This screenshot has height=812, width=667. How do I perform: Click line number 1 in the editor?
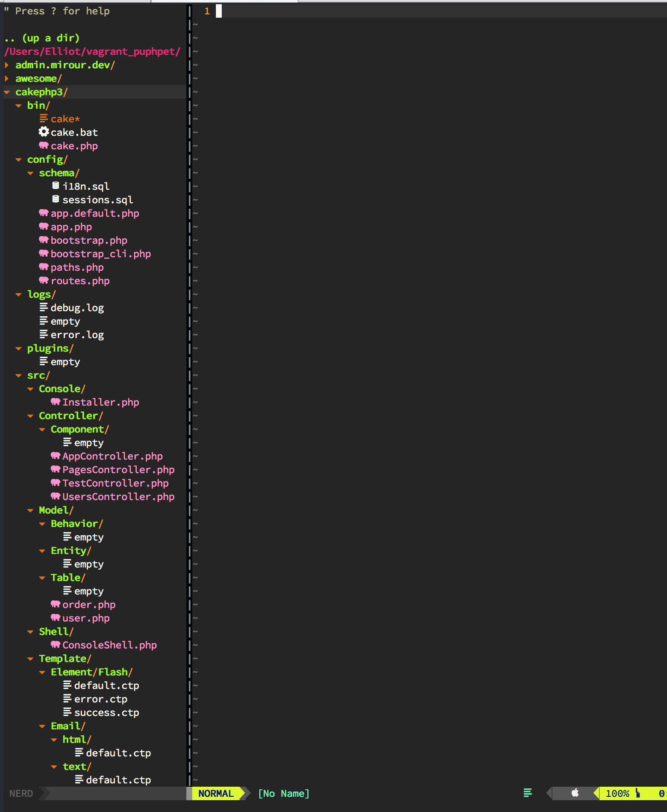(x=207, y=11)
